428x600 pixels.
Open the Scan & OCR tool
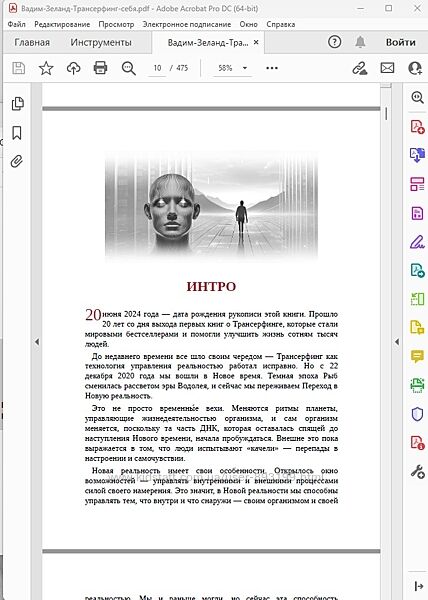coord(417,385)
